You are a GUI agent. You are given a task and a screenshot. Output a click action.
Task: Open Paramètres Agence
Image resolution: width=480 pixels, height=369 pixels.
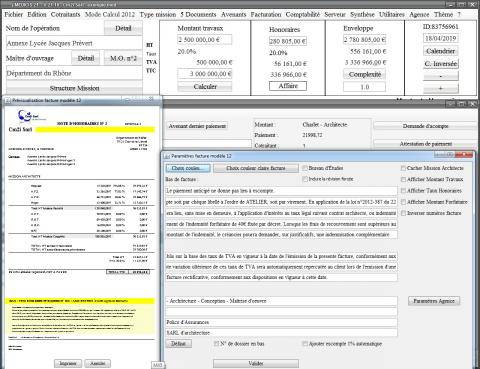coord(434,301)
